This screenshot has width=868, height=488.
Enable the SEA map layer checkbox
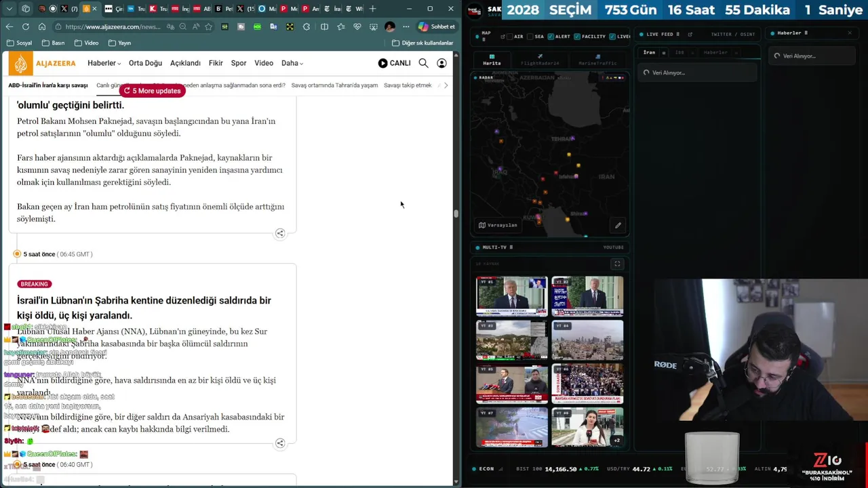[531, 37]
